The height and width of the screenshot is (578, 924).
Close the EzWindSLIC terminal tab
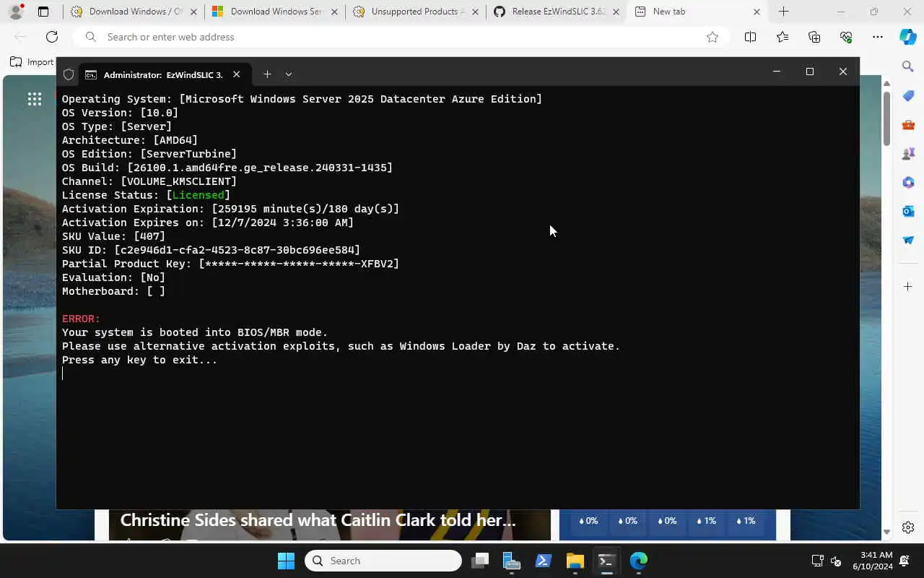pos(236,74)
